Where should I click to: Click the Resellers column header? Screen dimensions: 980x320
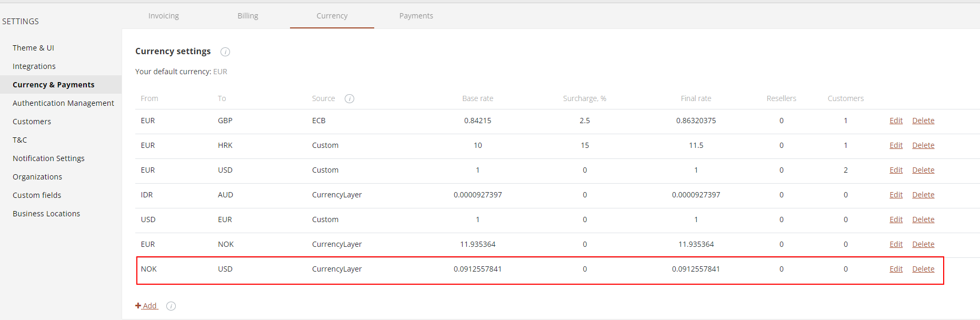[x=781, y=98]
